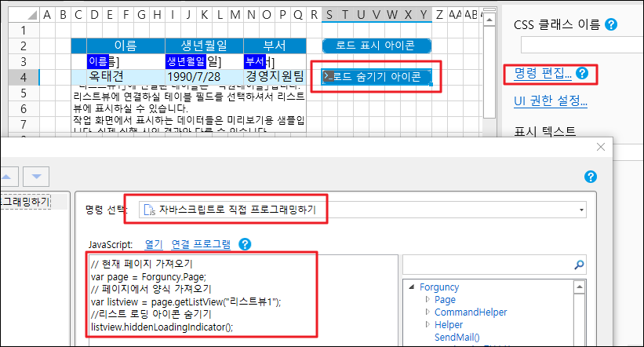Open the UI 권한 설정 link
The image size is (644, 347).
[x=551, y=100]
